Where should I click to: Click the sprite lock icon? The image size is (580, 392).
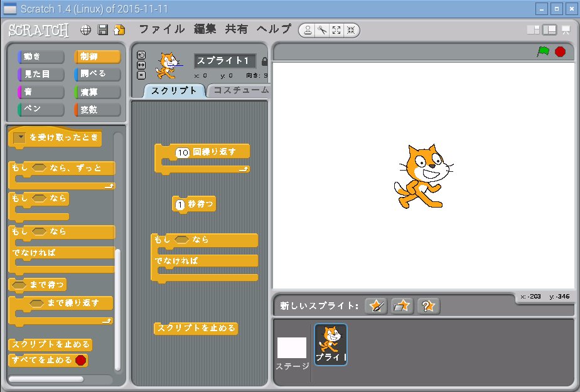point(264,61)
